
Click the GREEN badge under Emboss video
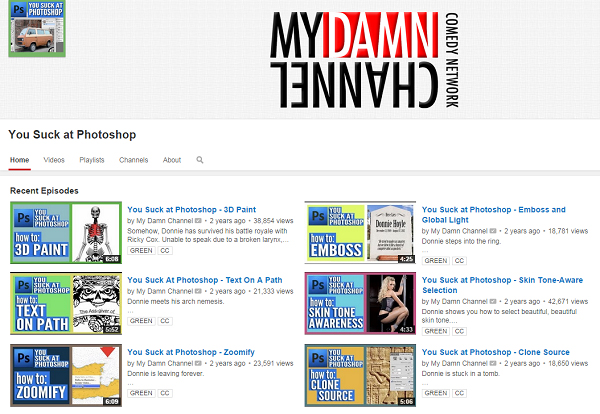pos(435,260)
